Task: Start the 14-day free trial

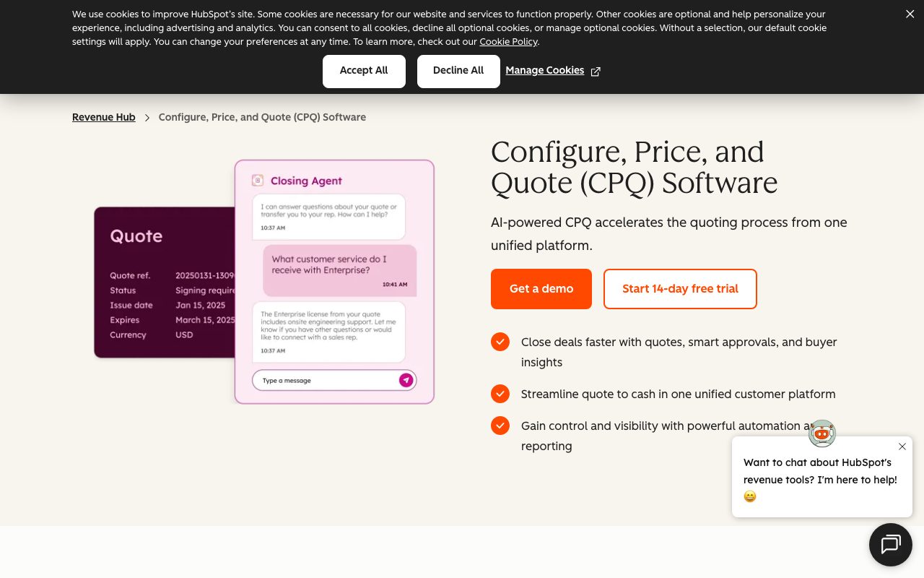Action: coord(680,289)
